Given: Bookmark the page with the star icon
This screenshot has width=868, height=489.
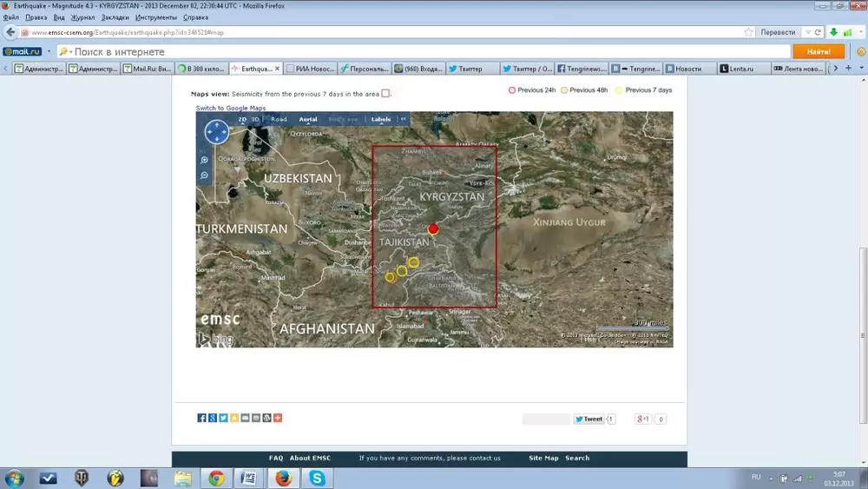Looking at the screenshot, I should tap(748, 32).
